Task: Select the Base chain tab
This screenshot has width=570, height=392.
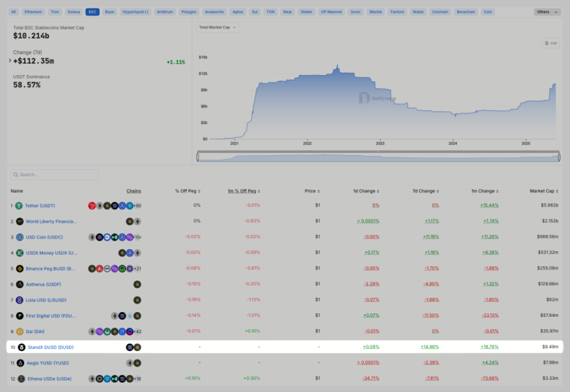Action: [109, 12]
